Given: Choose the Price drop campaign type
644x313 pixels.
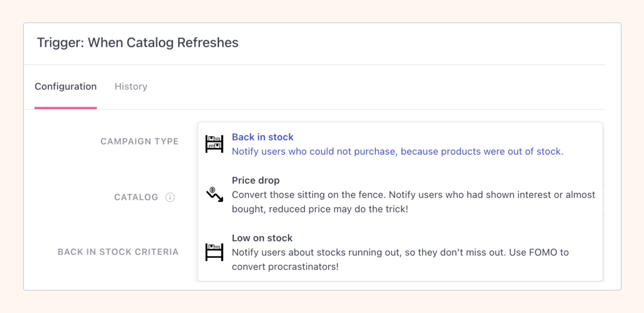Looking at the screenshot, I should pyautogui.click(x=255, y=180).
